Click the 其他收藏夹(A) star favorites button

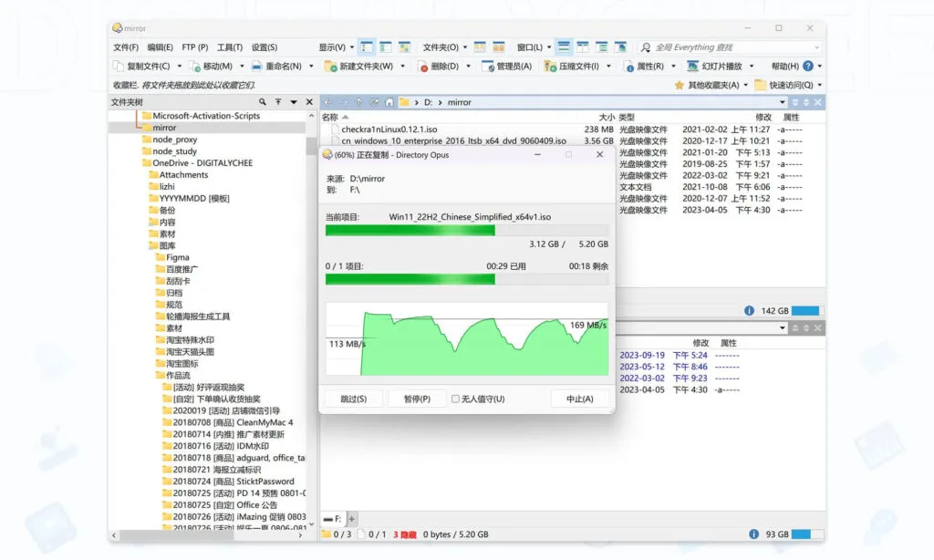tap(707, 85)
